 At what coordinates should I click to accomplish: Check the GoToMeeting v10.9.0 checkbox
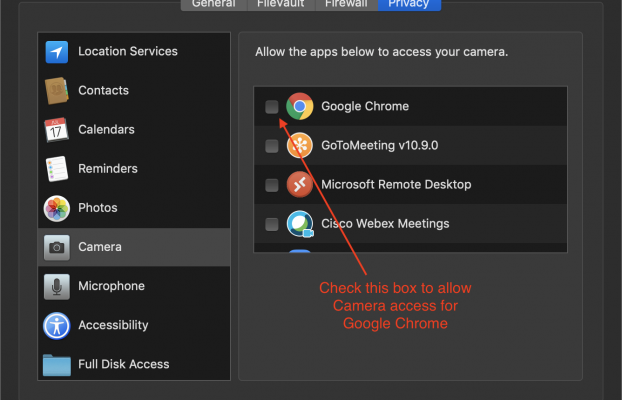(272, 146)
